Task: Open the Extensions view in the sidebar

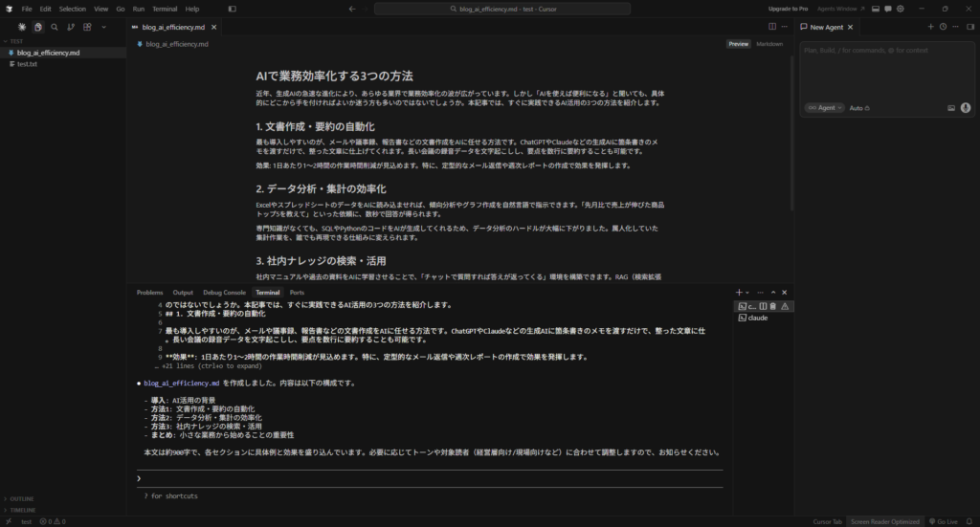Action: click(x=87, y=28)
